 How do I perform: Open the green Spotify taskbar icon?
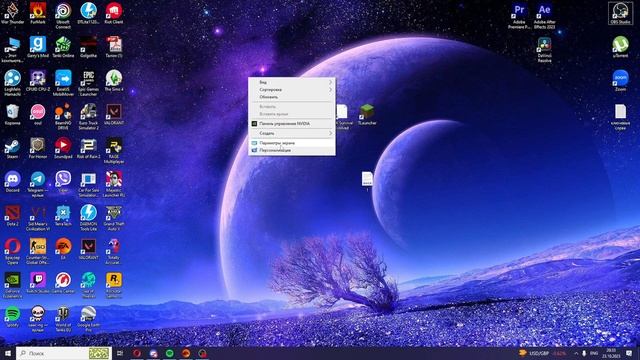point(169,353)
